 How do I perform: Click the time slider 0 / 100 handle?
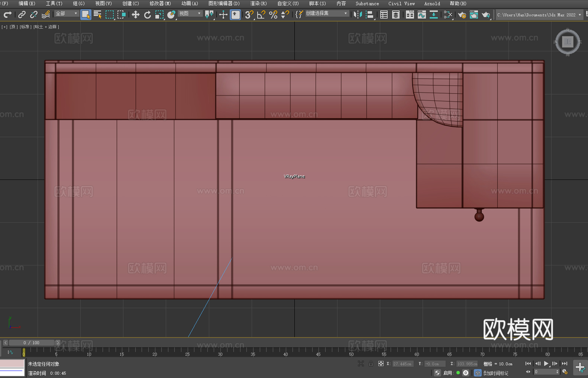pyautogui.click(x=32, y=343)
